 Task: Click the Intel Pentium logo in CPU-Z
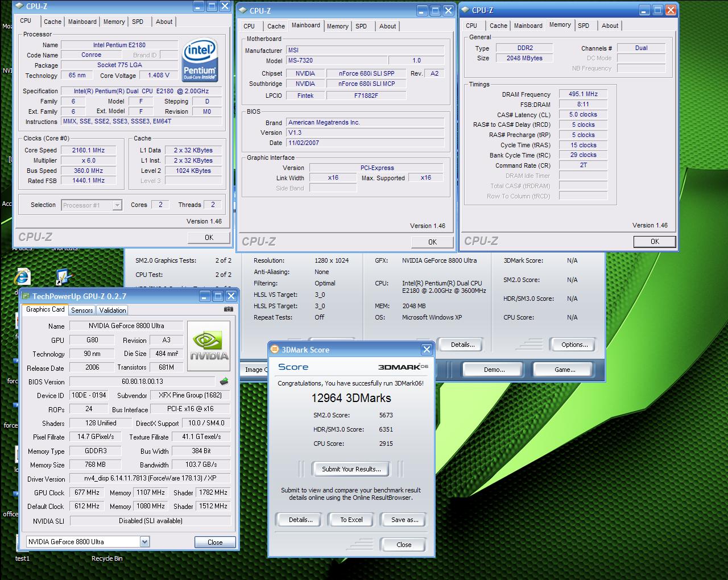(200, 60)
